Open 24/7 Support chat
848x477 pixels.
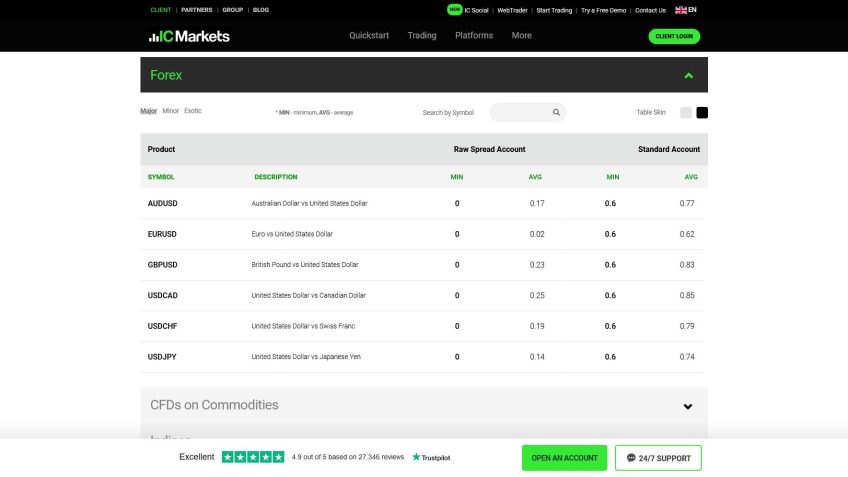coord(658,458)
